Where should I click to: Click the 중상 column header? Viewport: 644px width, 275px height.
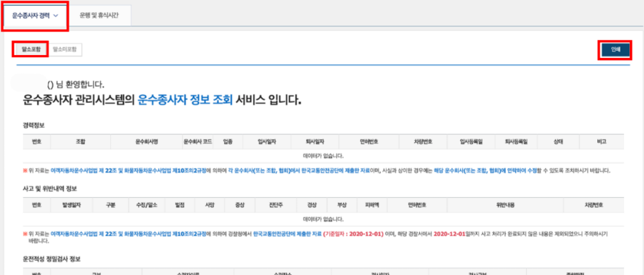(240, 204)
